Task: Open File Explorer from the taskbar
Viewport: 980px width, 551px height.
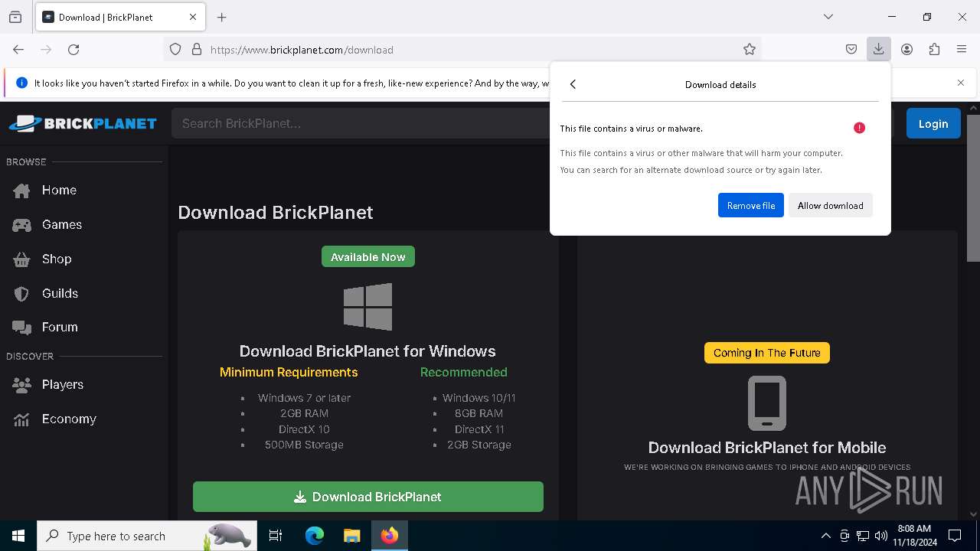Action: (x=351, y=536)
